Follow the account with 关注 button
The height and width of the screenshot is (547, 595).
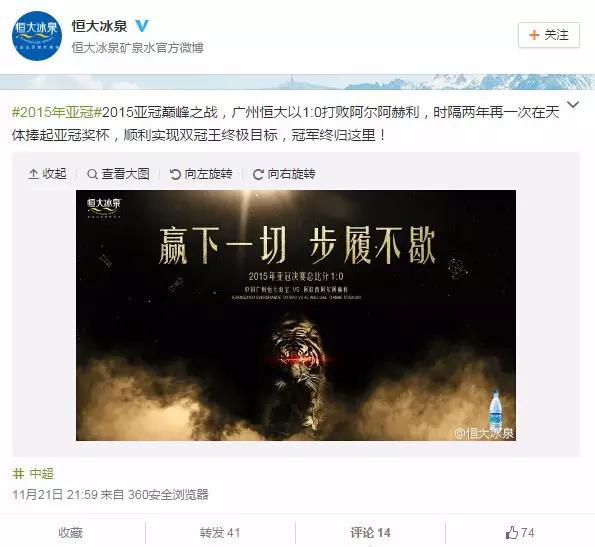(549, 35)
